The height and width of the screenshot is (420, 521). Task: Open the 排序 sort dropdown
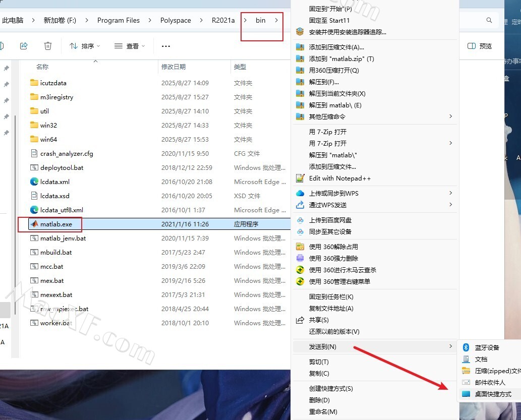(x=84, y=46)
